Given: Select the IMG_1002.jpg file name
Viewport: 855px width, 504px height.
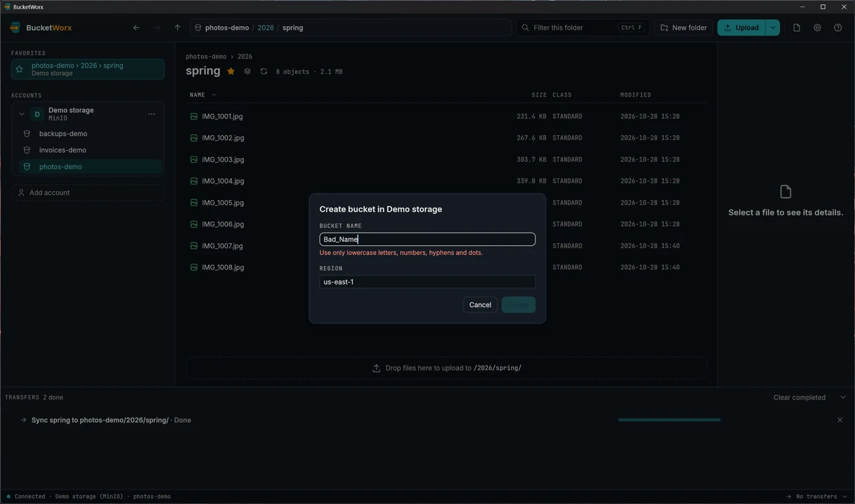Looking at the screenshot, I should click(223, 138).
